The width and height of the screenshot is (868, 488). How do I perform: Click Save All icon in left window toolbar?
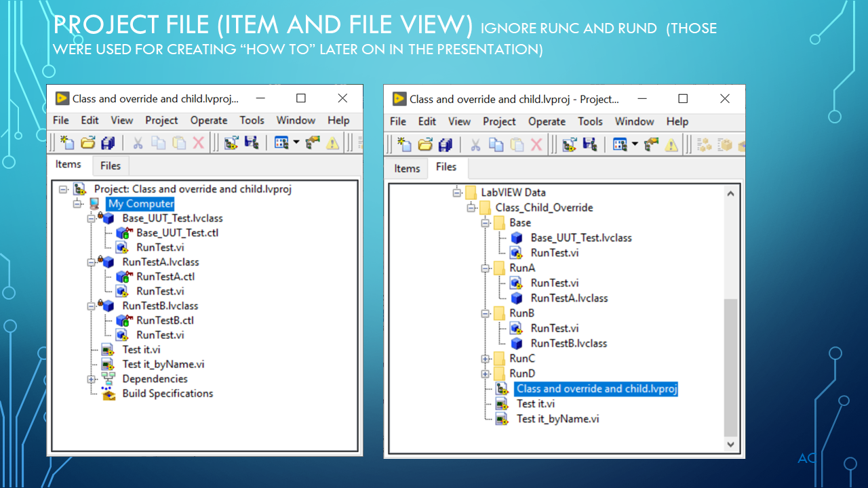[x=107, y=142]
